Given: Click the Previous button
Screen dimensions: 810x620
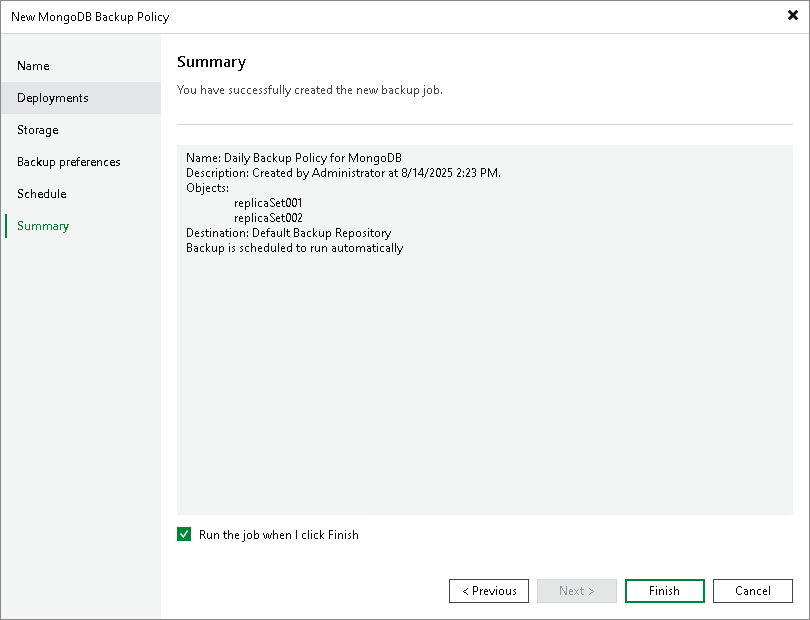Looking at the screenshot, I should tap(489, 591).
